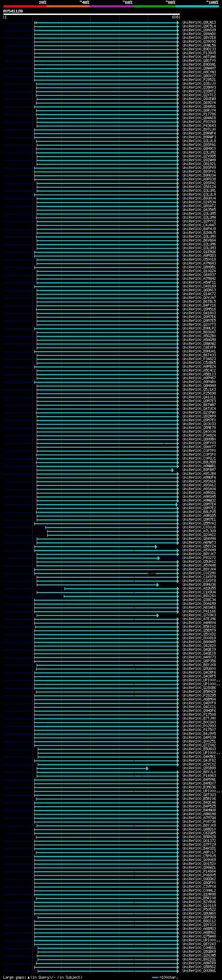
Task: Select the UniRef100_A7L3U9 label
Action: pos(199,531)
